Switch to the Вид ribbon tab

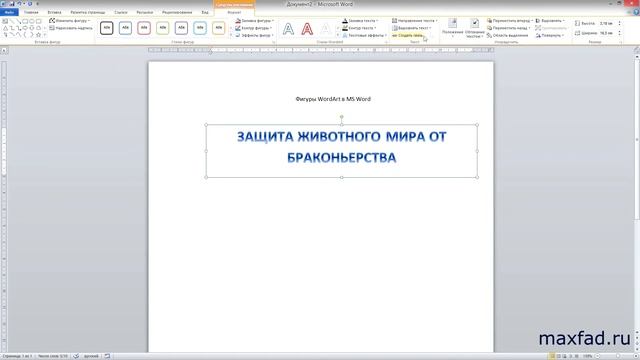205,12
